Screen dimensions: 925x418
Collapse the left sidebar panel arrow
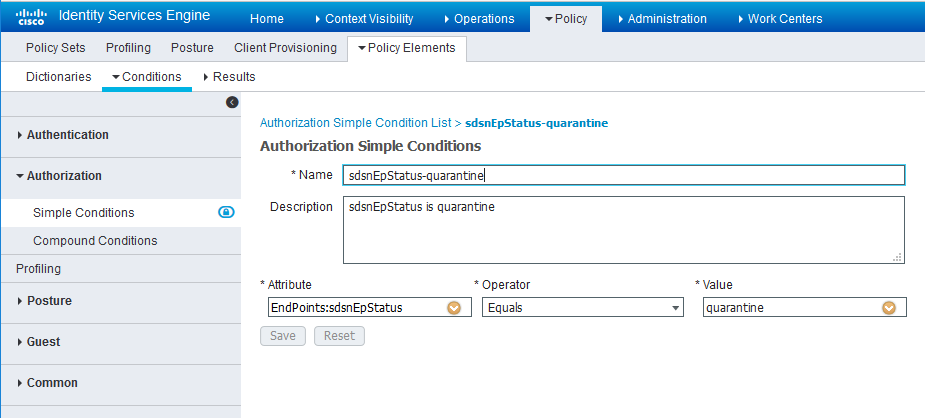[x=232, y=102]
